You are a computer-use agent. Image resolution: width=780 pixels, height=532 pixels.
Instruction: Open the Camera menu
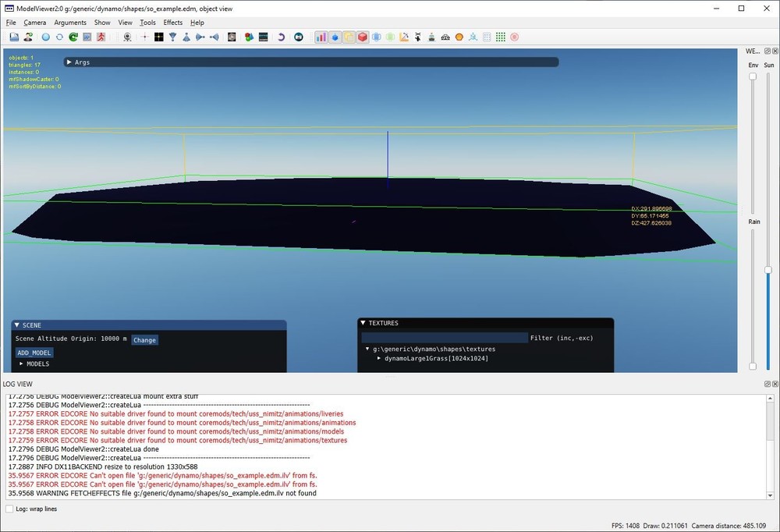(x=34, y=23)
